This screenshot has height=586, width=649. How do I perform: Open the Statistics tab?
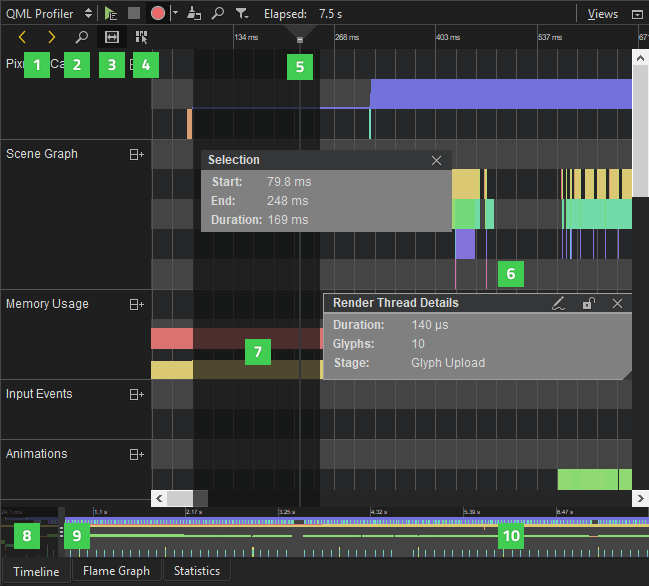(x=197, y=572)
